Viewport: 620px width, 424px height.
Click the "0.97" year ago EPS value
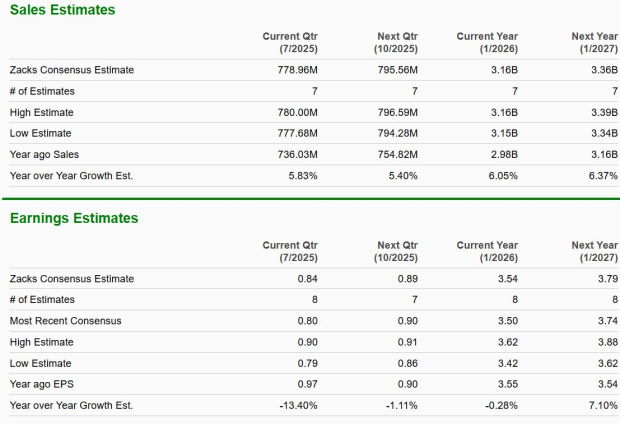coord(308,384)
